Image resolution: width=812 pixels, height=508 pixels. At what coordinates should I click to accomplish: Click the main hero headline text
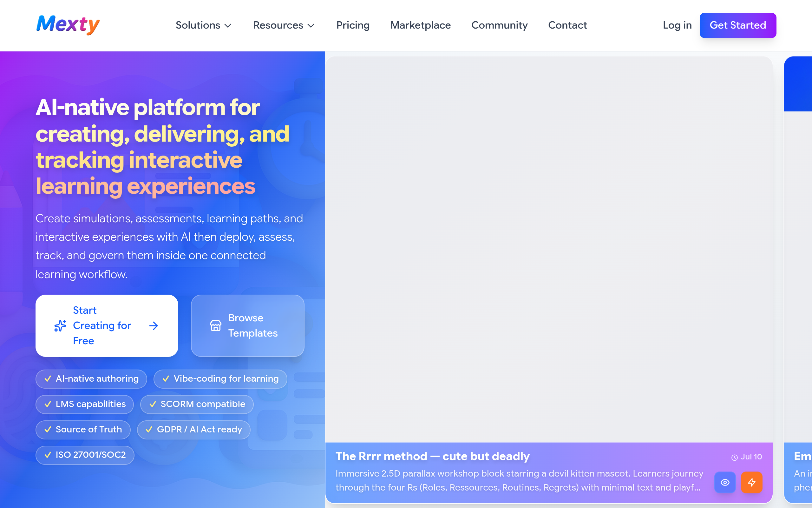pyautogui.click(x=163, y=146)
